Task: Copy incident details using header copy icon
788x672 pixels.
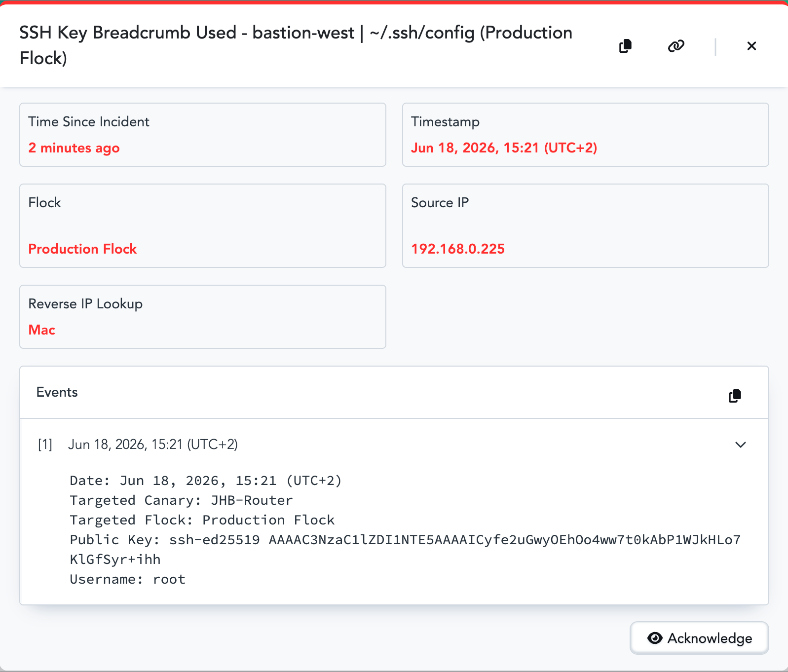Action: (625, 46)
